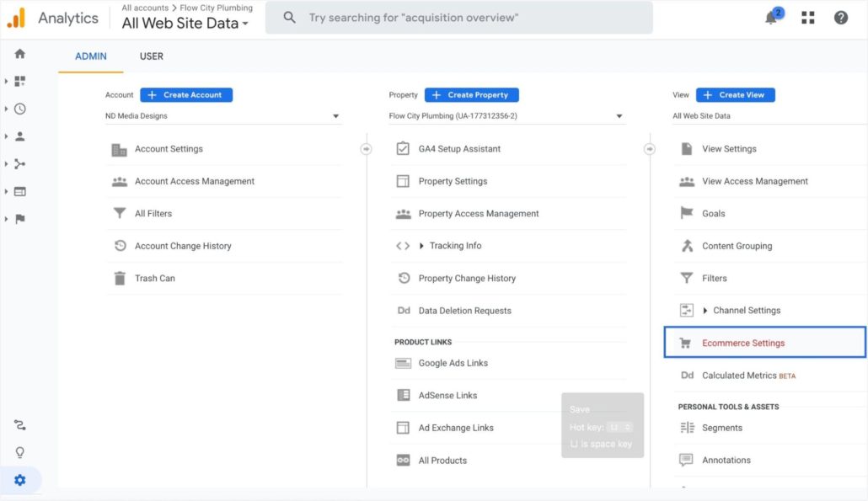Click the Admin gear icon
Screen dimensions: 868x501
tap(20, 480)
